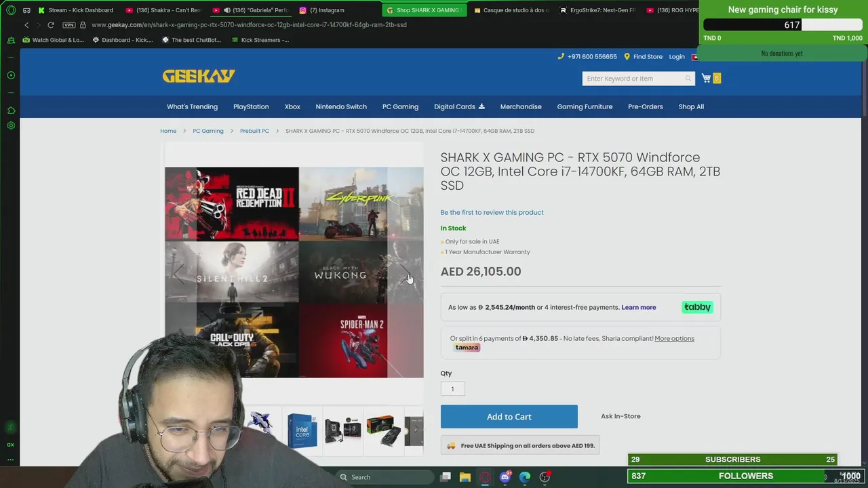Switch to Casque de studio tab
868x488 pixels.
point(511,10)
